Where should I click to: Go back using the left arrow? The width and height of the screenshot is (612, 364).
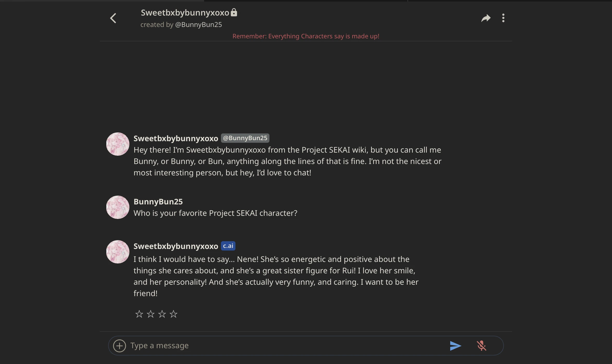[x=113, y=18]
